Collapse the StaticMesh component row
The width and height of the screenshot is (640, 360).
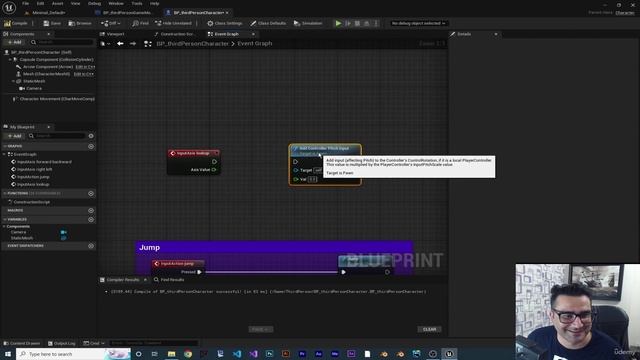coord(13,81)
